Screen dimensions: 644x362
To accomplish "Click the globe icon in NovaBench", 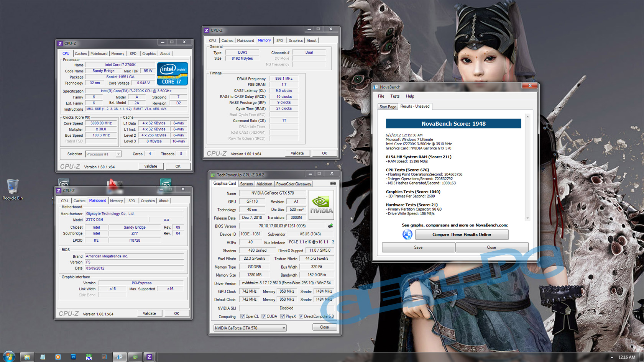I will [x=407, y=234].
